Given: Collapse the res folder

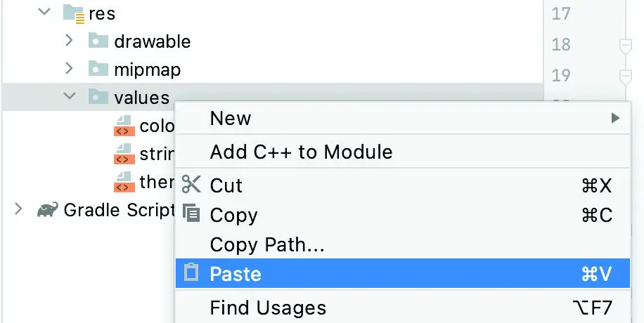Looking at the screenshot, I should [x=44, y=11].
